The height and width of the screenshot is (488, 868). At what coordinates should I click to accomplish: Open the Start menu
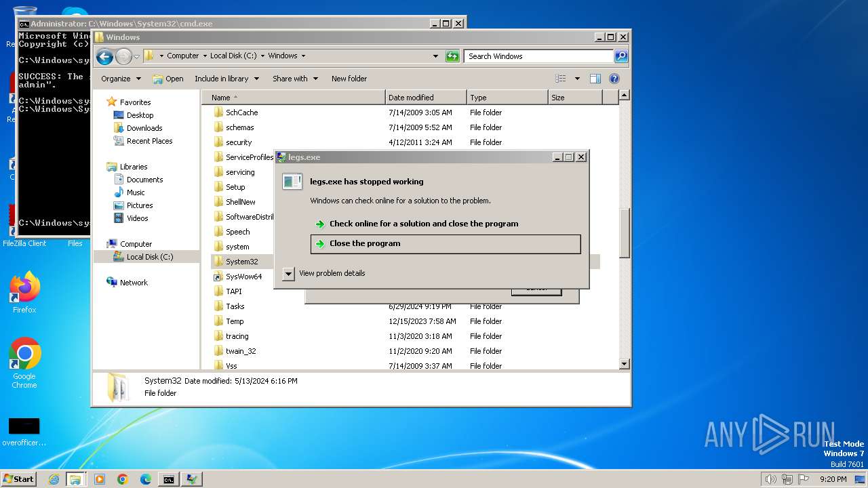(x=19, y=479)
